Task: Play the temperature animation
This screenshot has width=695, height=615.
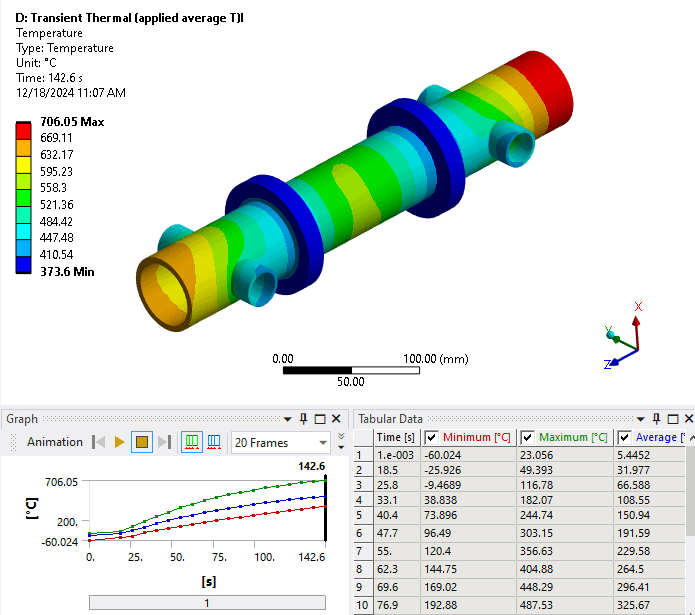Action: (119, 442)
